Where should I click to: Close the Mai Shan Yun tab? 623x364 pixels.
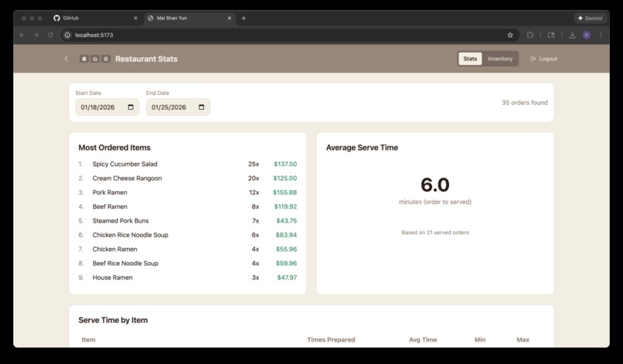[230, 18]
